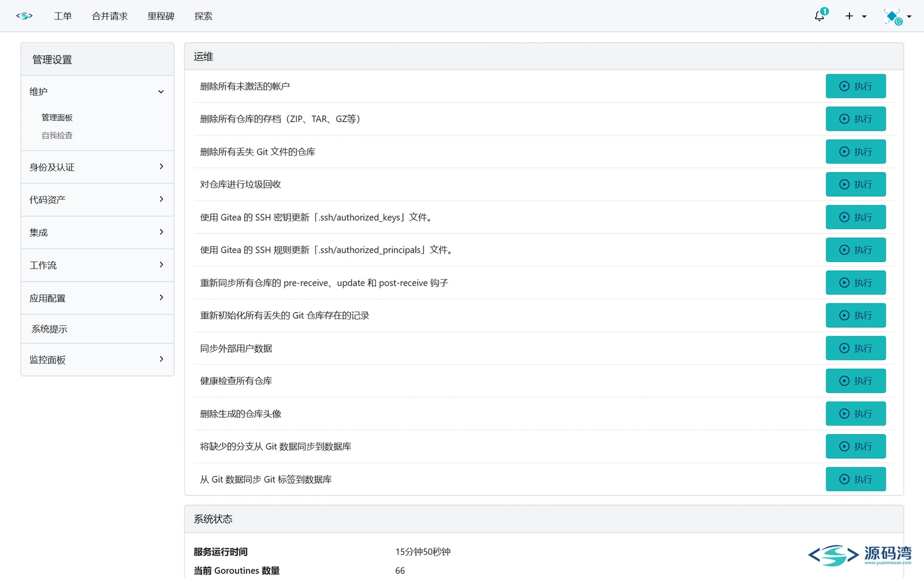Click the 运维 panel header

[x=544, y=57]
